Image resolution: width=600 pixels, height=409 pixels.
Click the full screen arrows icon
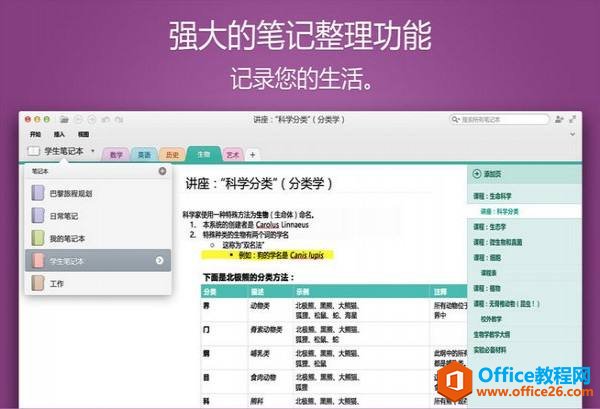pyautogui.click(x=572, y=119)
